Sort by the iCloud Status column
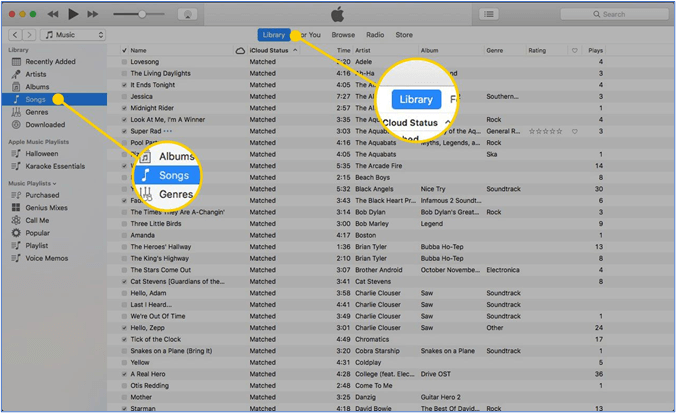The image size is (676, 413). point(268,49)
